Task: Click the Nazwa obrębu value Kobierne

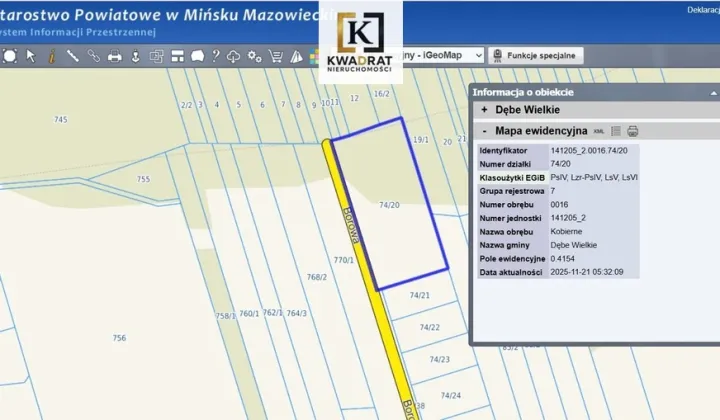Action: tap(566, 231)
